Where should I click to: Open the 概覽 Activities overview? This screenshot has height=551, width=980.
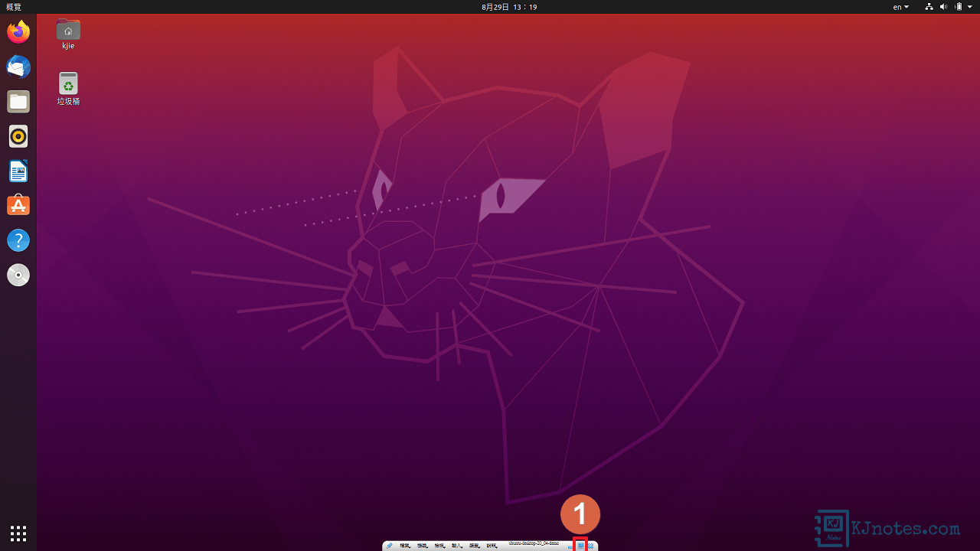14,7
